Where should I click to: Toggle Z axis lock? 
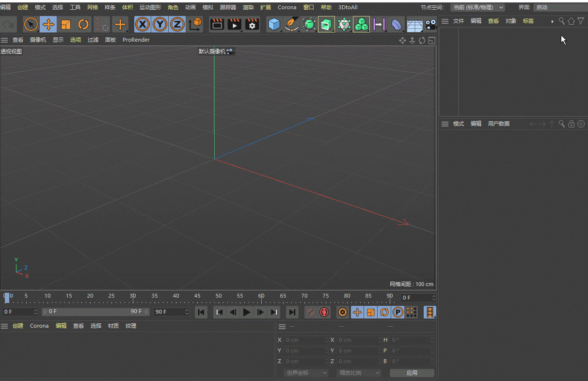point(177,24)
